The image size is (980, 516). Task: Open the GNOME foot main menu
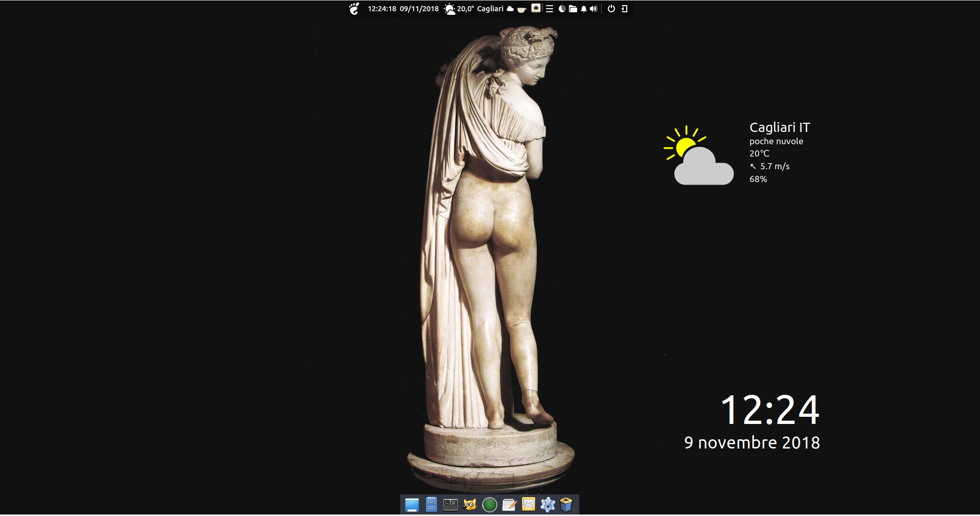[x=354, y=9]
